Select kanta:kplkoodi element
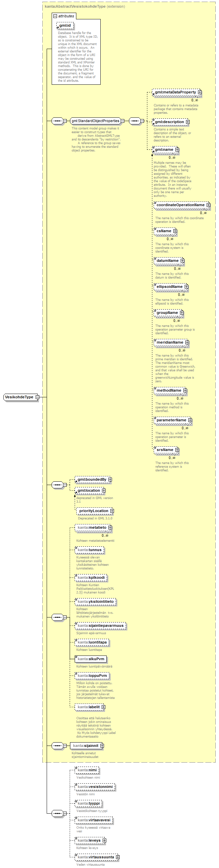The width and height of the screenshot is (219, 868). click(91, 577)
